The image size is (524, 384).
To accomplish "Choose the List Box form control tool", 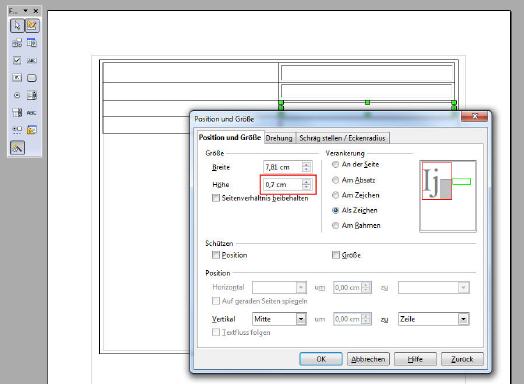I will tap(32, 96).
